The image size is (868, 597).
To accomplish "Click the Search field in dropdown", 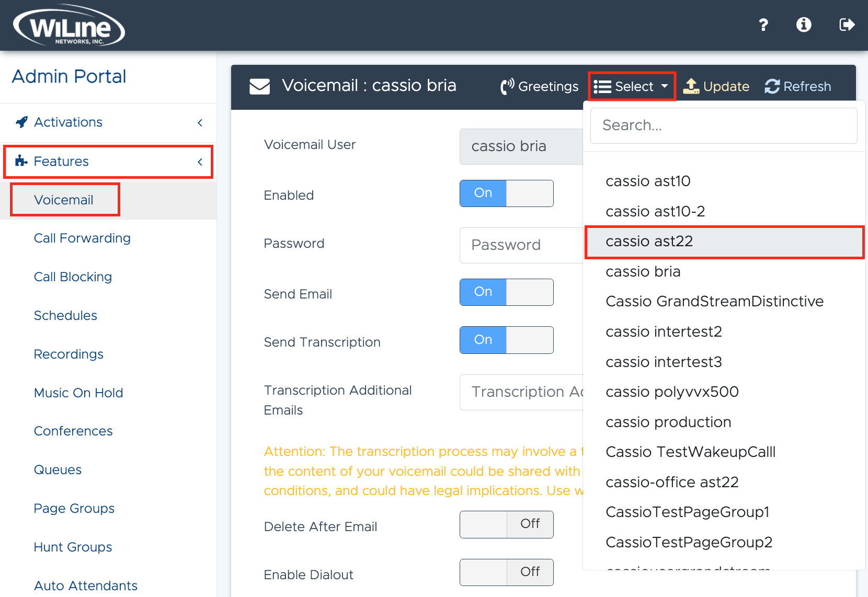I will click(724, 125).
